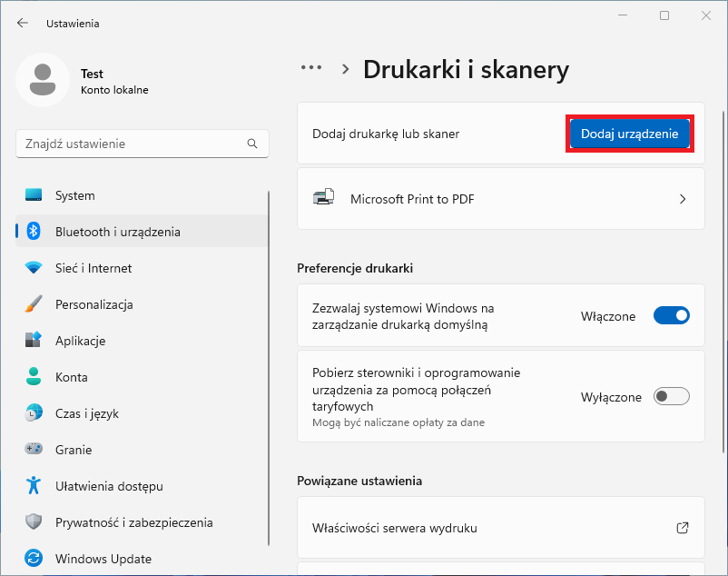Minimize the Ustawienia window
The width and height of the screenshot is (728, 576).
[623, 15]
